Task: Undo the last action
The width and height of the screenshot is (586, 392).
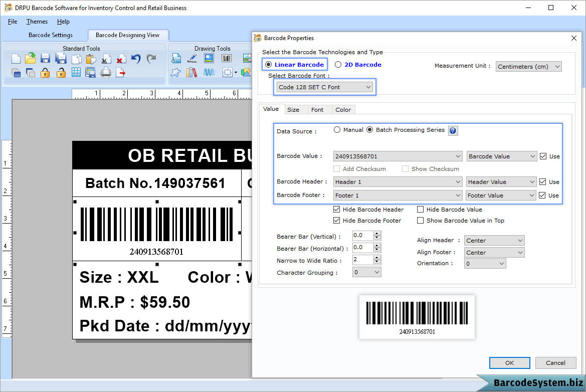Action: pyautogui.click(x=136, y=59)
